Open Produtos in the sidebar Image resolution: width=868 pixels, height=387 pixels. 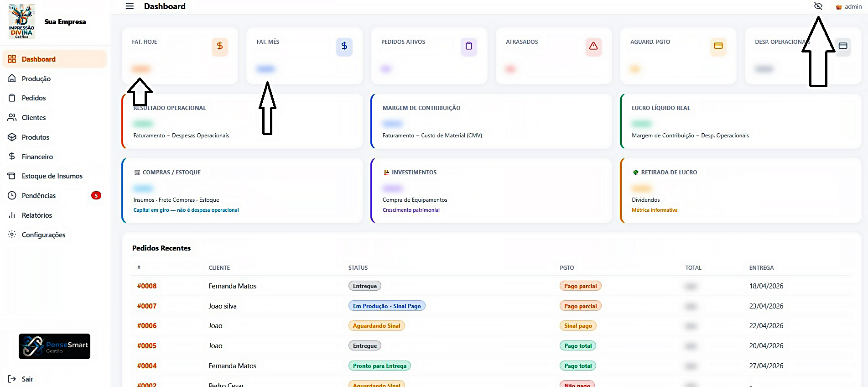tap(55, 137)
